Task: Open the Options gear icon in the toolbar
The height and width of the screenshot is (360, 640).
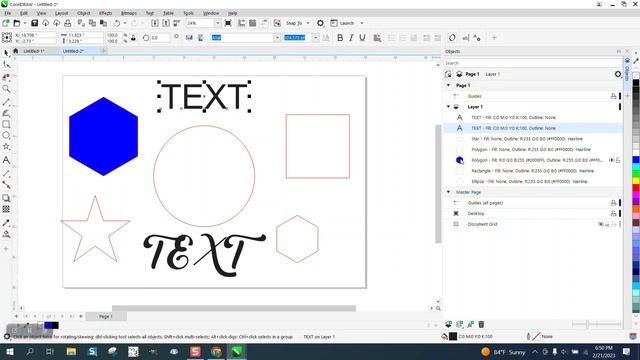Action: point(320,23)
